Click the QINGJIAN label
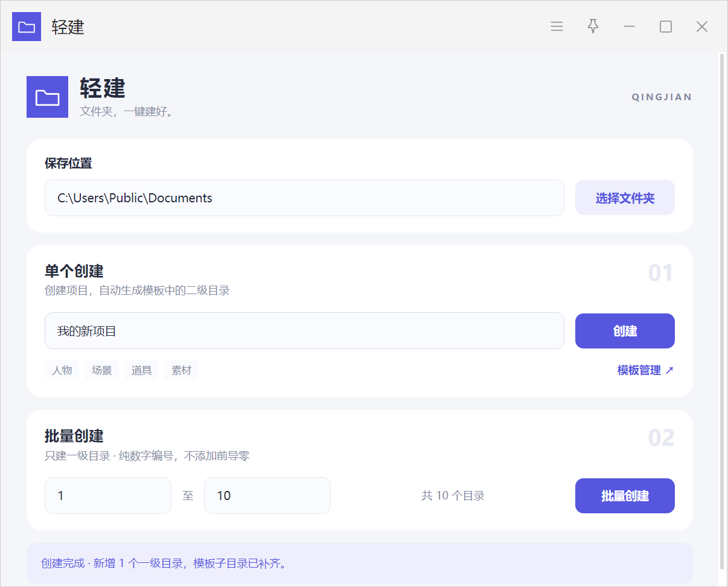This screenshot has height=587, width=728. click(662, 97)
